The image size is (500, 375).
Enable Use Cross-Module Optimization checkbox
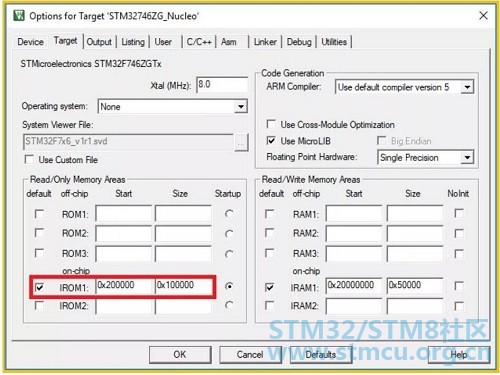pos(271,124)
